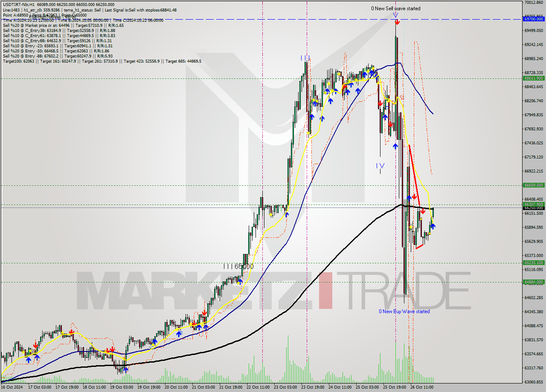546x392 pixels.
Task: Select the current price tag 66250.000
Action: tap(534, 208)
